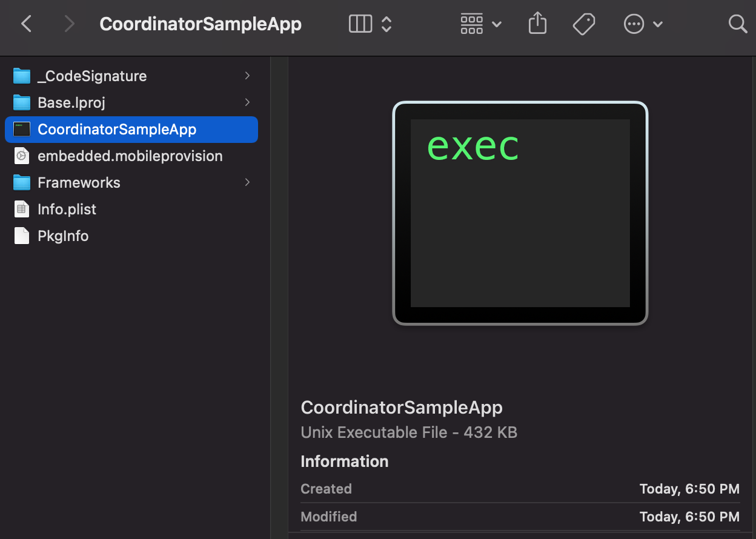756x539 pixels.
Task: Select the PkgInfo file
Action: pos(63,236)
